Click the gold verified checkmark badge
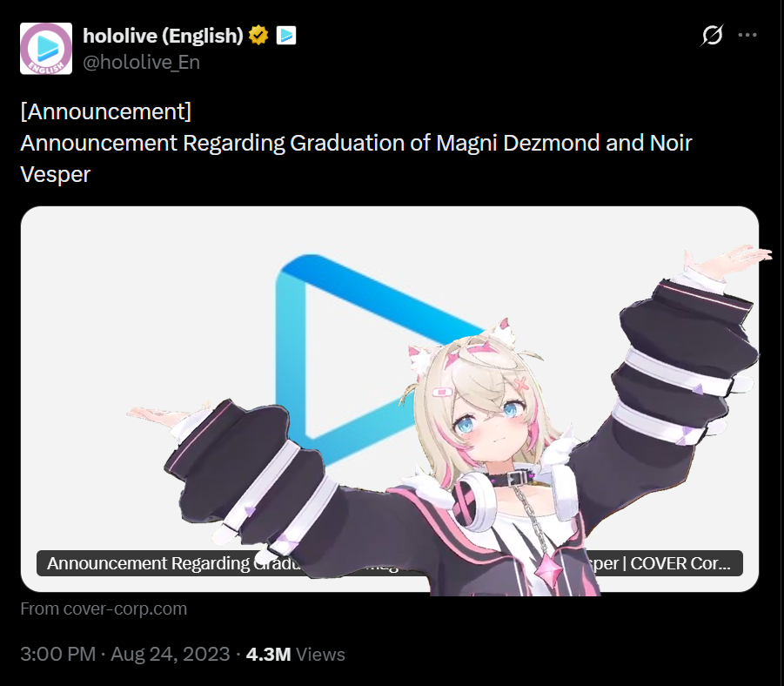The image size is (784, 686). 258,36
